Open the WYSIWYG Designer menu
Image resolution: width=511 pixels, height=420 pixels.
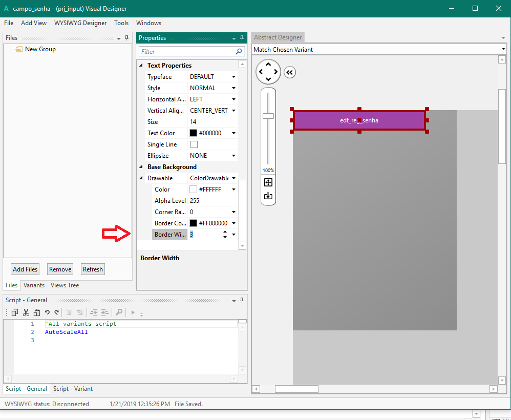tap(80, 23)
